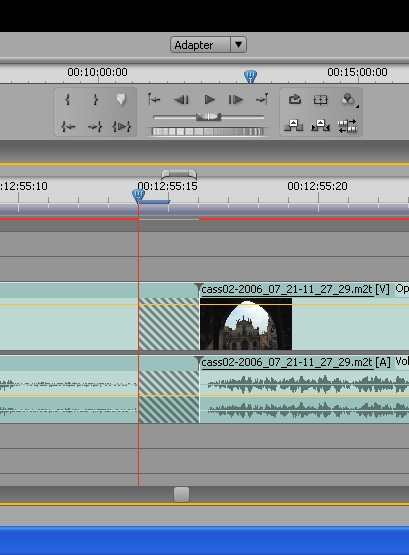Screen dimensions: 409x555
Task: Step back one frame
Action: (182, 100)
